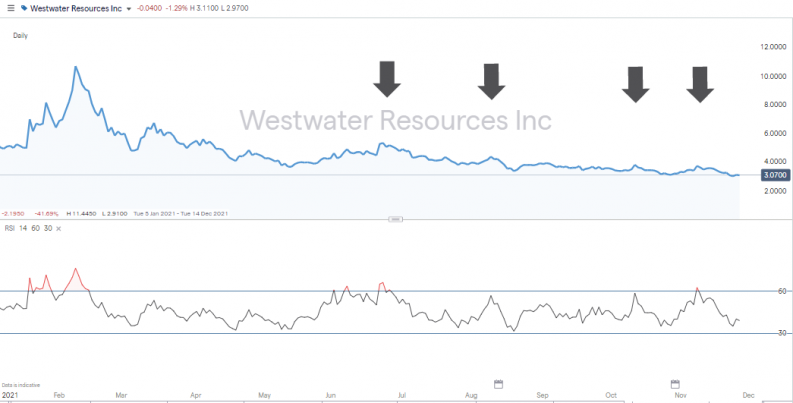Click the blue tag icon beside instrument name

[24, 9]
